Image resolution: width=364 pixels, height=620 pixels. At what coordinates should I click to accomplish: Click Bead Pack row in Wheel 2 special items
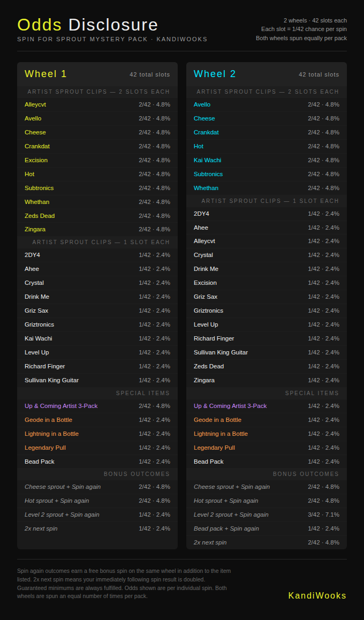click(267, 462)
